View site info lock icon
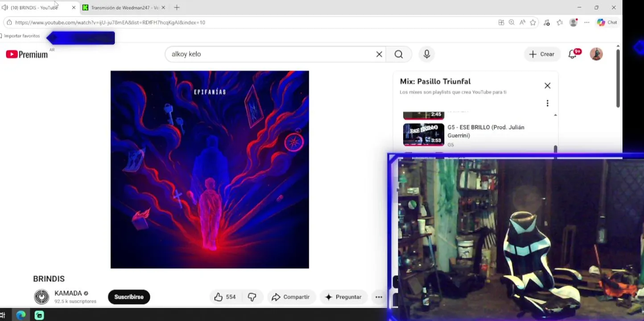 click(x=9, y=22)
